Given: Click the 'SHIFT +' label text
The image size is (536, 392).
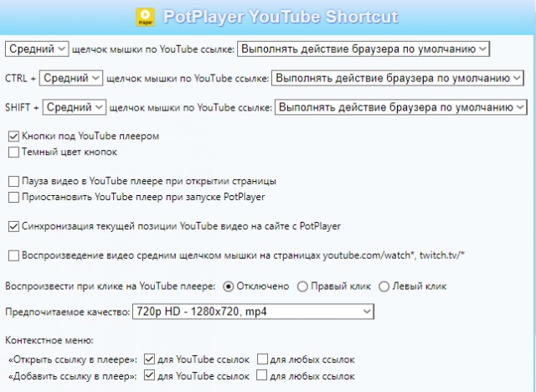Looking at the screenshot, I should tap(22, 108).
